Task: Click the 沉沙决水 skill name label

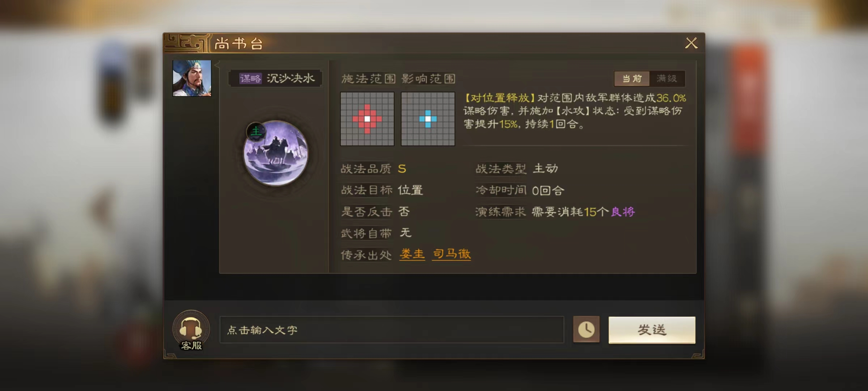Action: pyautogui.click(x=291, y=78)
